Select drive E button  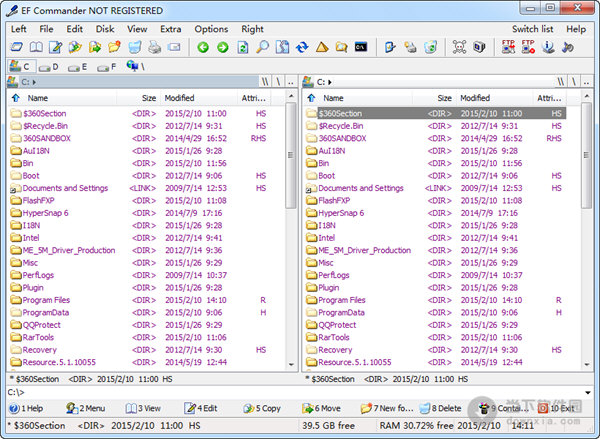77,67
